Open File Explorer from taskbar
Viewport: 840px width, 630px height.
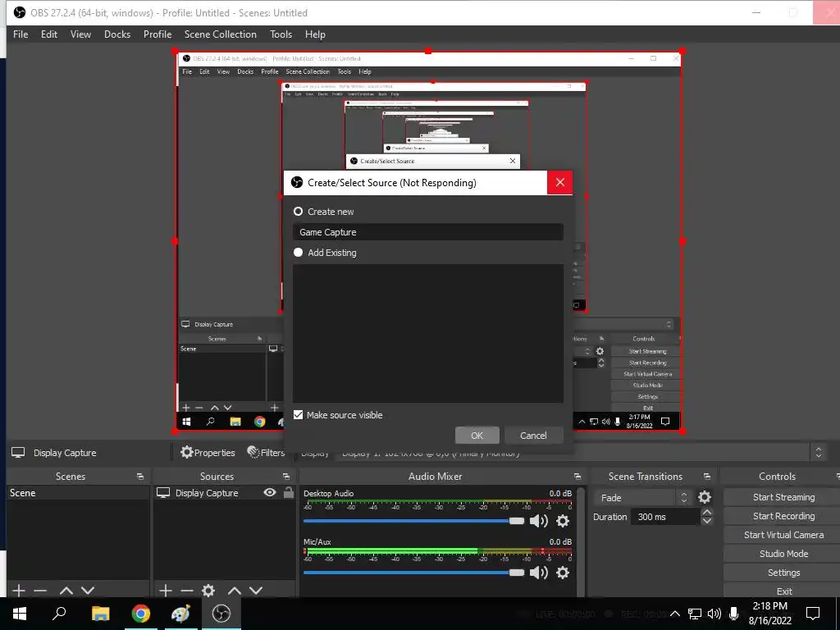(x=100, y=614)
